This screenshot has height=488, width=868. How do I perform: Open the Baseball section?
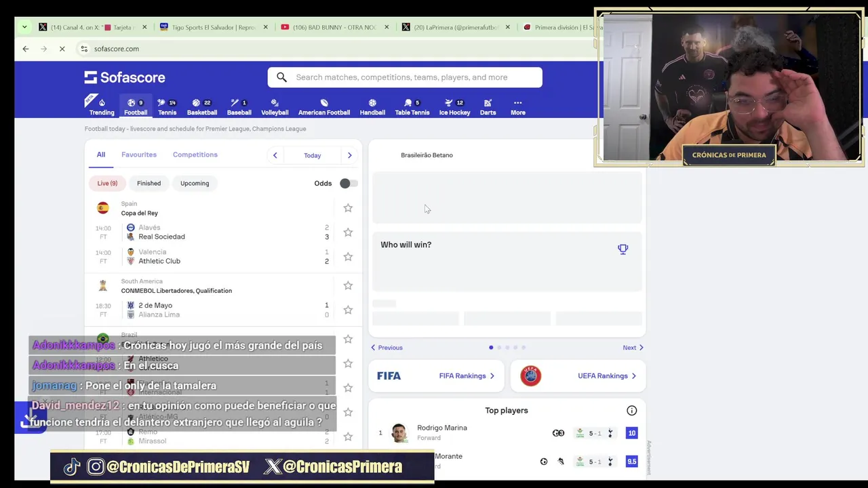[239, 107]
